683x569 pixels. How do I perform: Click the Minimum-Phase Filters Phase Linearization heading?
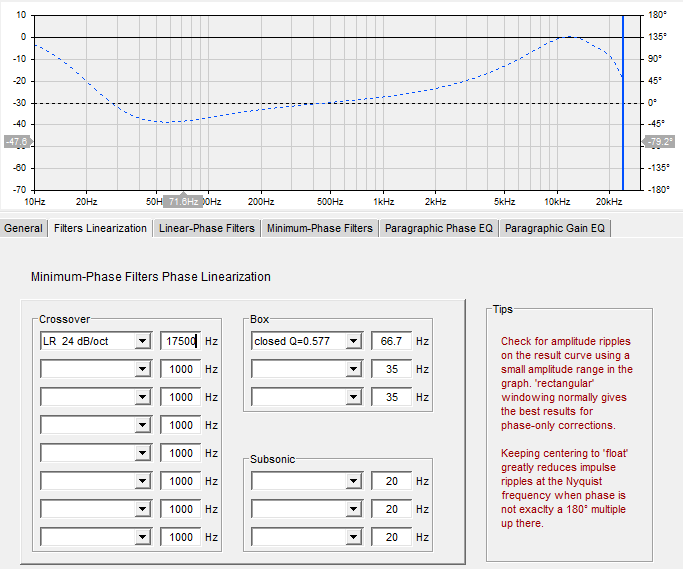(x=151, y=277)
